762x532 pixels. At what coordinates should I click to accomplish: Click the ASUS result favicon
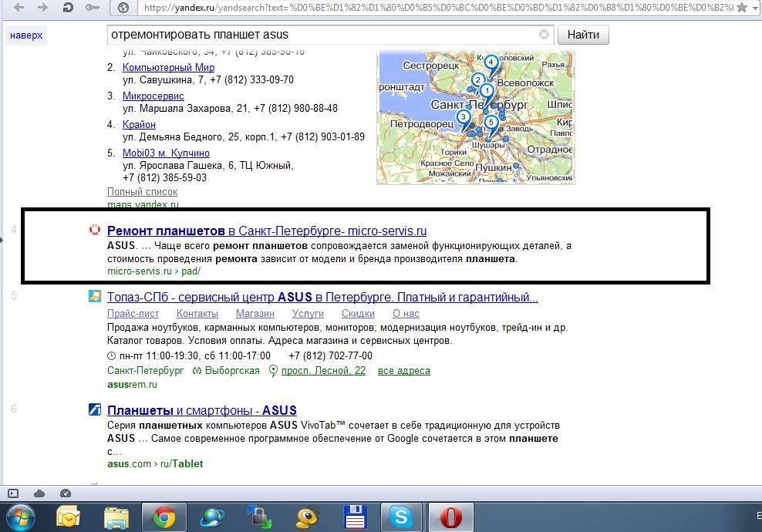pyautogui.click(x=95, y=409)
